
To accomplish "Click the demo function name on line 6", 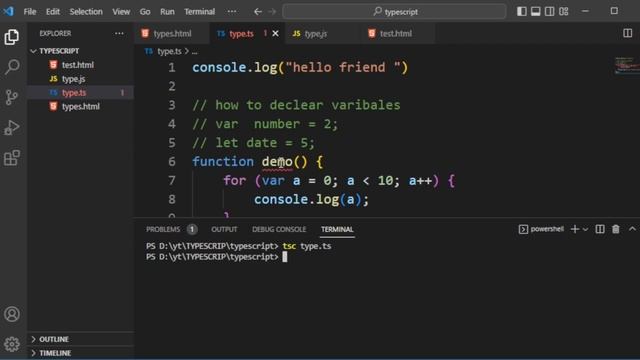I will point(277,162).
